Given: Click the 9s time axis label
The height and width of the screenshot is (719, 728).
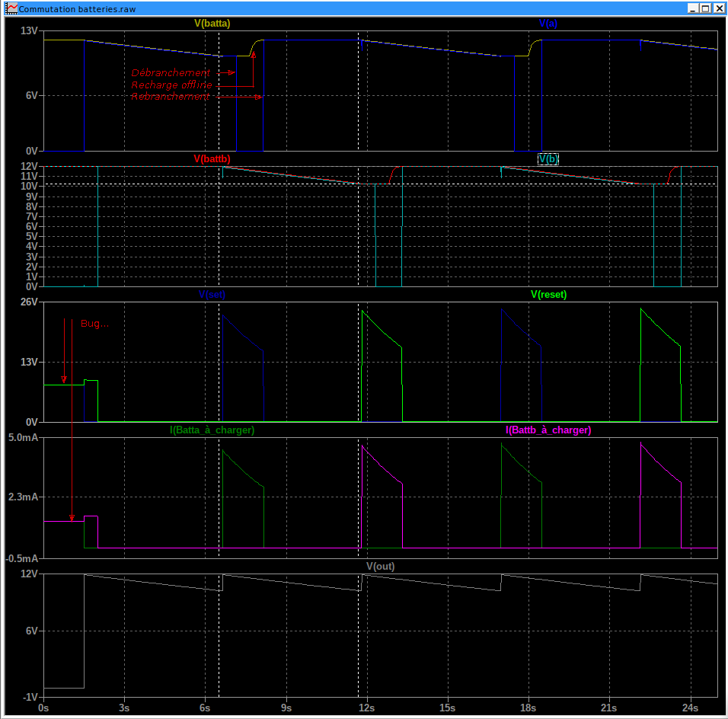Looking at the screenshot, I should (286, 708).
